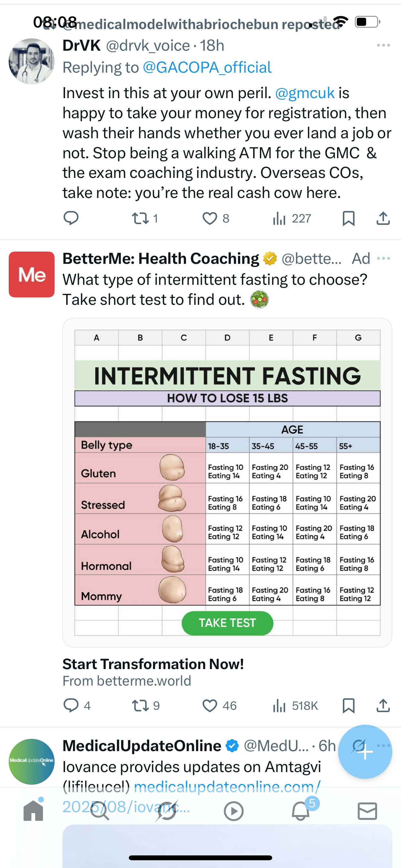Image resolution: width=401 pixels, height=868 pixels.
Task: Share the BetterMe ad post
Action: click(x=383, y=705)
